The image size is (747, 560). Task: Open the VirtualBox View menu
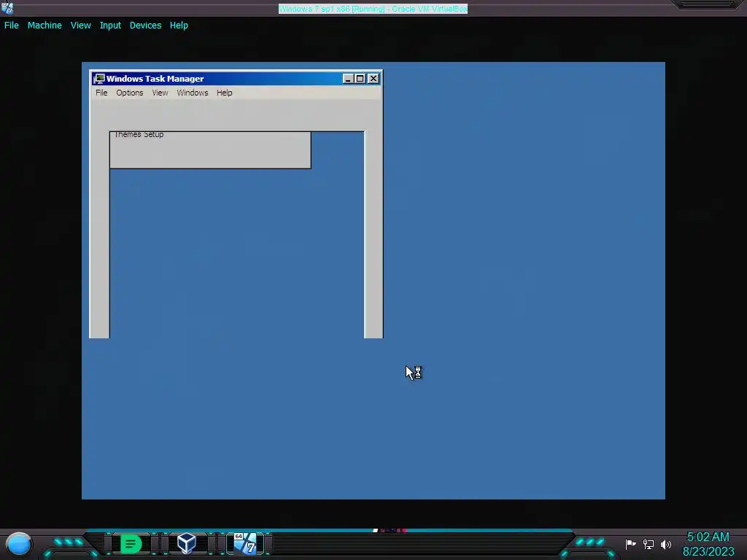click(x=80, y=26)
